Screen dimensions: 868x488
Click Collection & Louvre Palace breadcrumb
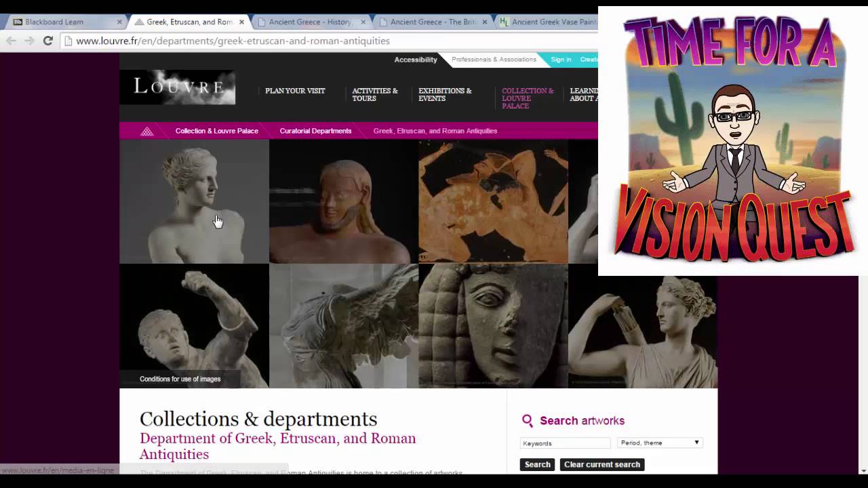(x=217, y=131)
